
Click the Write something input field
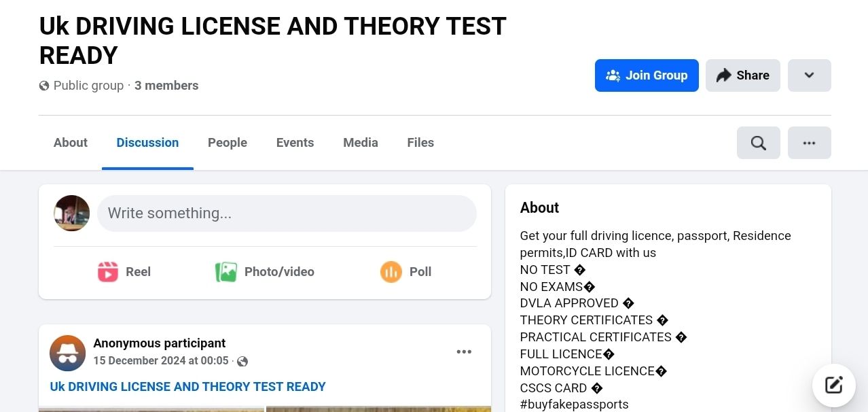(x=287, y=213)
